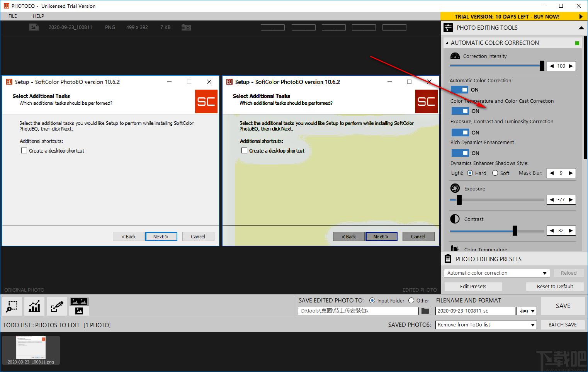Image resolution: width=588 pixels, height=372 pixels.
Task: Toggle the Automatic Color Correction switch
Action: point(460,90)
